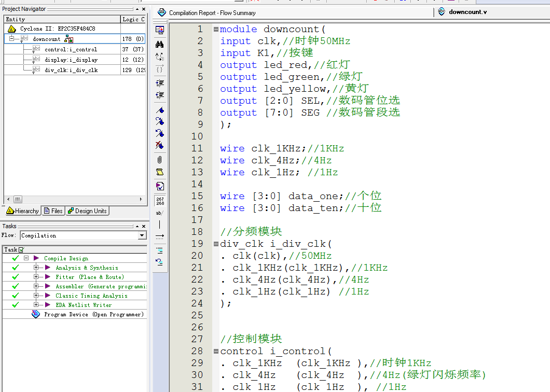Collapse the Compile Design task group
The image size is (550, 392).
coord(26,258)
